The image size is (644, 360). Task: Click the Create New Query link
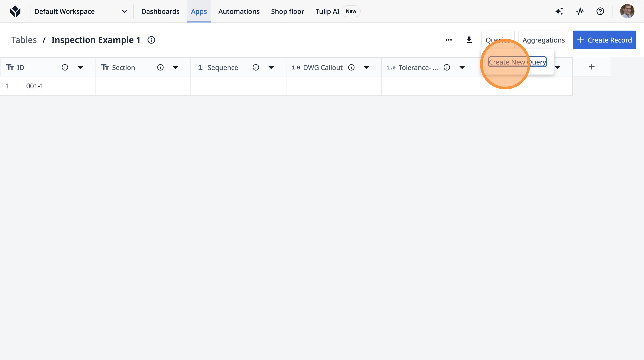(x=517, y=62)
